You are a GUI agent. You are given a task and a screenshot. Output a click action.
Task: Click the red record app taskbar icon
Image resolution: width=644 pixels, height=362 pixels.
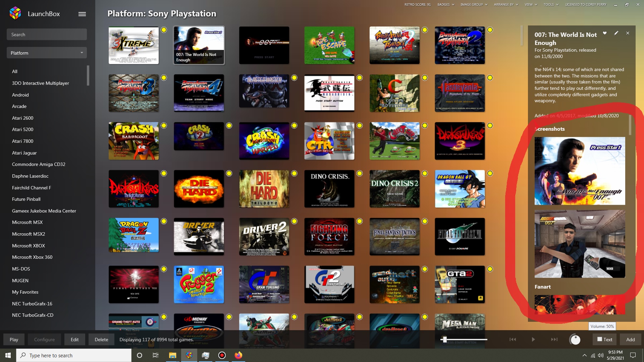(222, 355)
